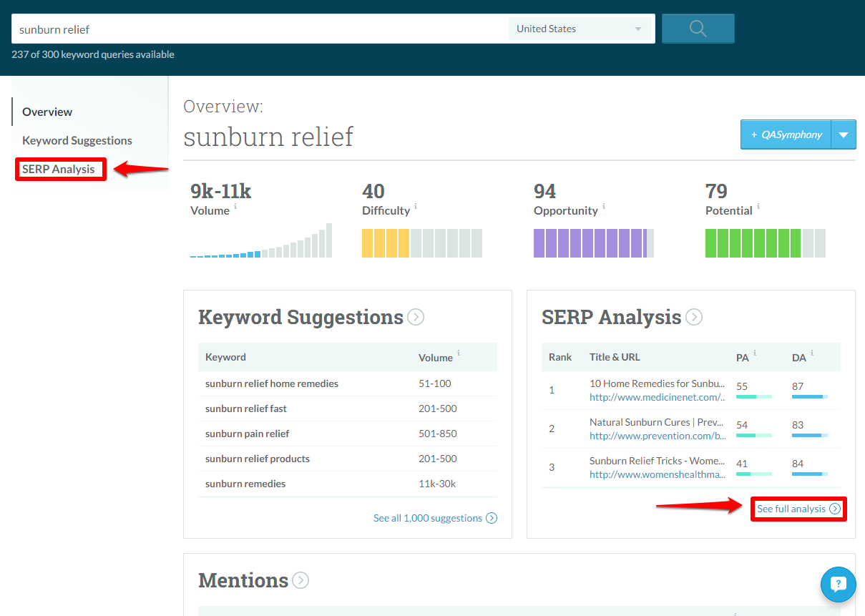The image size is (865, 616).
Task: Open the United States location dropdown
Action: coord(580,29)
